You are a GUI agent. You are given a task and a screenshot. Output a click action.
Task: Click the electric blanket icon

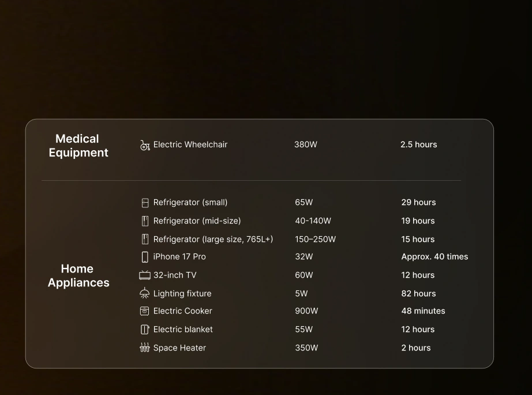click(x=145, y=329)
